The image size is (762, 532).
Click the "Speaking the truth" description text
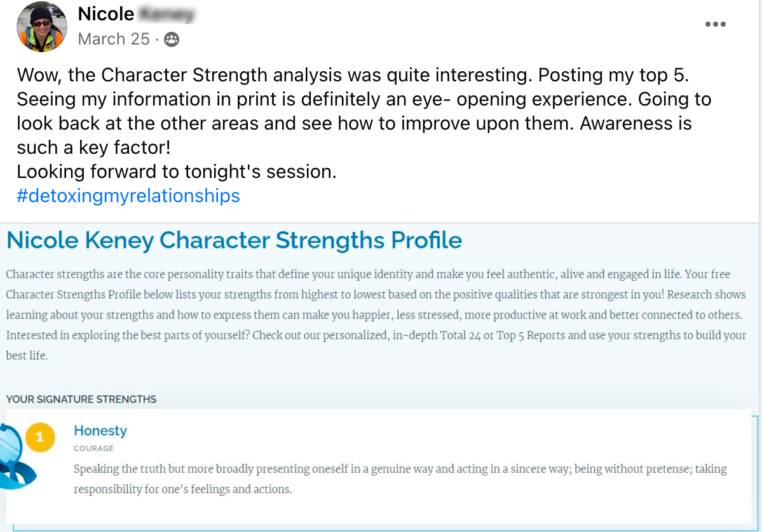(400, 469)
